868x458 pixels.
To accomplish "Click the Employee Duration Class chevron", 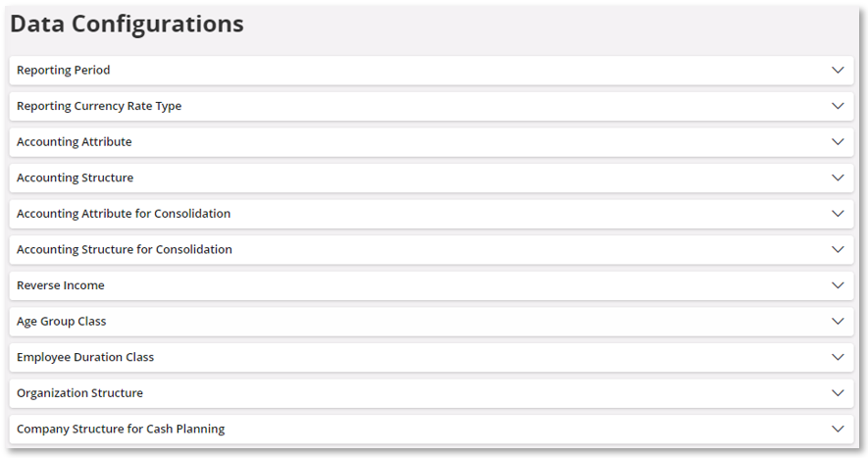I will click(x=838, y=357).
